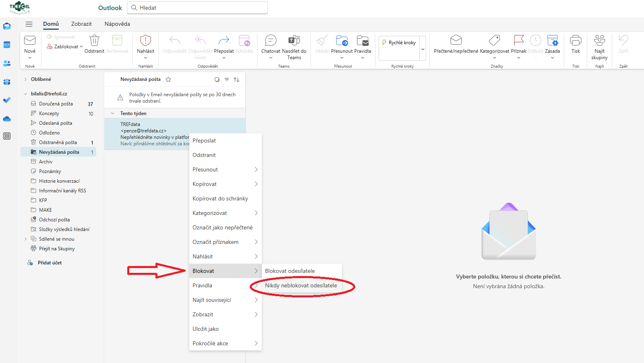Click the Nahlásit shield icon
The height and width of the screenshot is (363, 644).
tap(145, 40)
